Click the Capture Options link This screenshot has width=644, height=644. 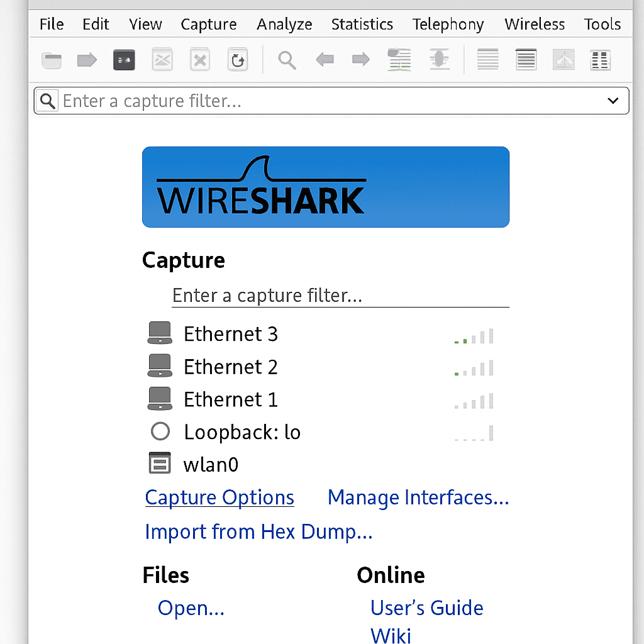click(219, 497)
